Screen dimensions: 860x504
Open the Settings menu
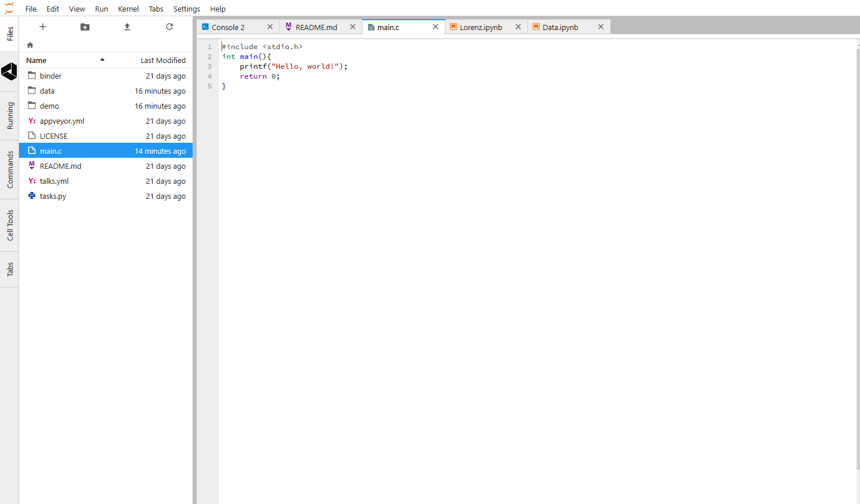[187, 9]
